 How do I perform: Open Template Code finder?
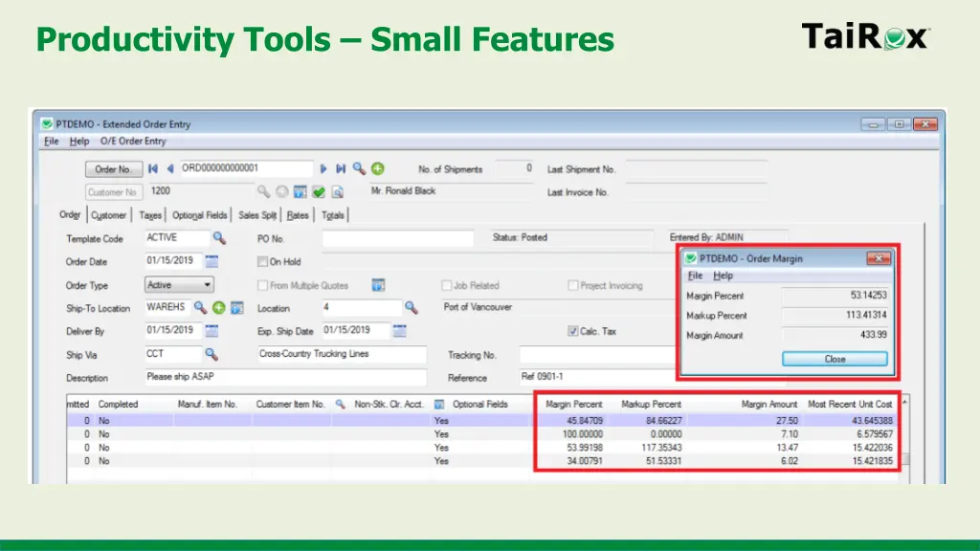tap(219, 238)
